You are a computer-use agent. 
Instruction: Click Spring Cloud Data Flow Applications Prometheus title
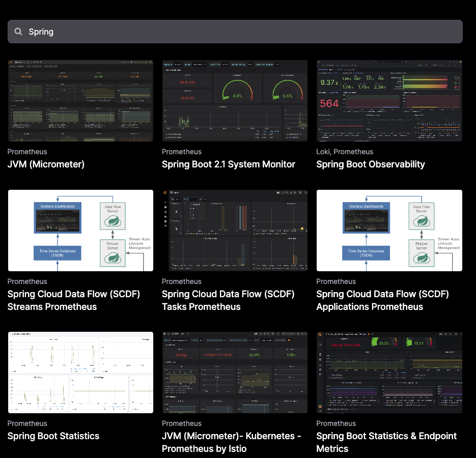[x=382, y=300]
